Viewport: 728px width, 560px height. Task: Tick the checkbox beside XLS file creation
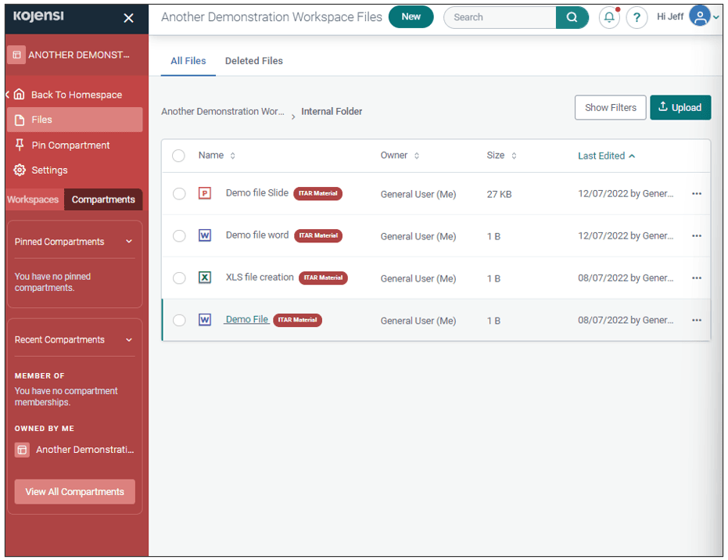click(x=179, y=278)
